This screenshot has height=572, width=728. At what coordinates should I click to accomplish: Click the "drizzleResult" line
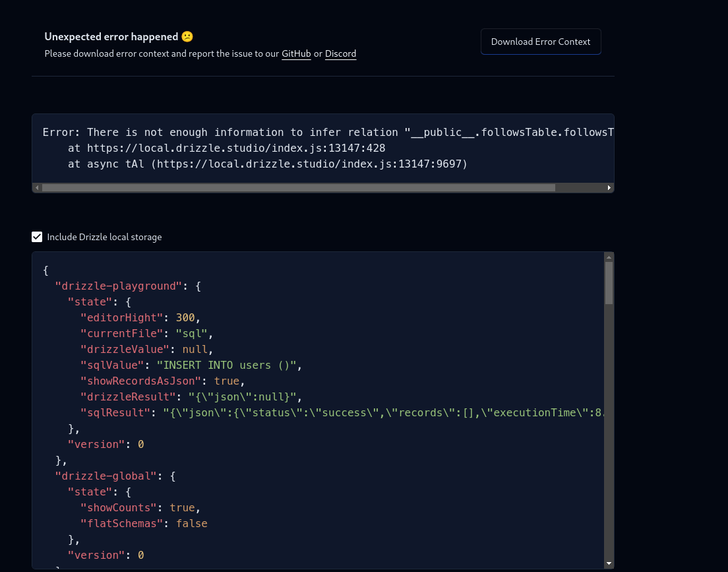(191, 397)
